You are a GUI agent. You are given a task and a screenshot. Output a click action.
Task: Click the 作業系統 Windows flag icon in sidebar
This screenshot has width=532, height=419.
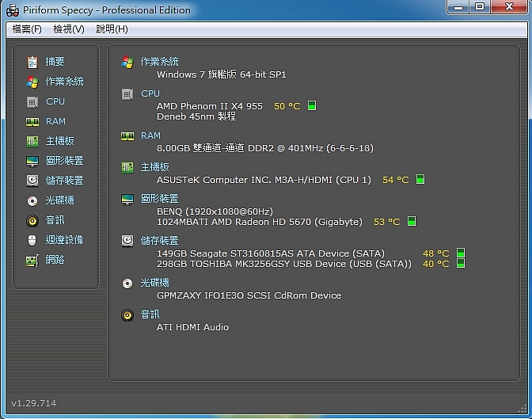click(x=32, y=82)
